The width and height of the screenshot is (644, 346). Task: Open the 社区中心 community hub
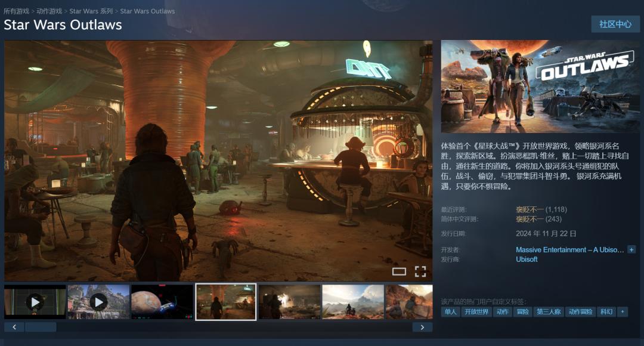click(615, 24)
